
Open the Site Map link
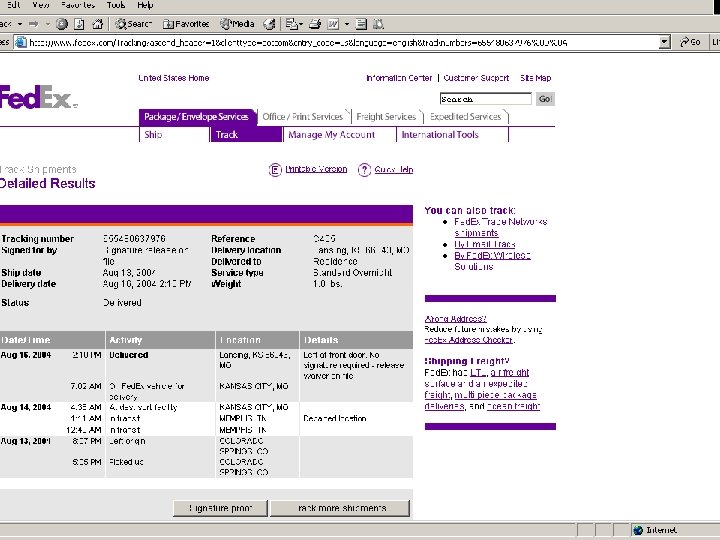(535, 78)
